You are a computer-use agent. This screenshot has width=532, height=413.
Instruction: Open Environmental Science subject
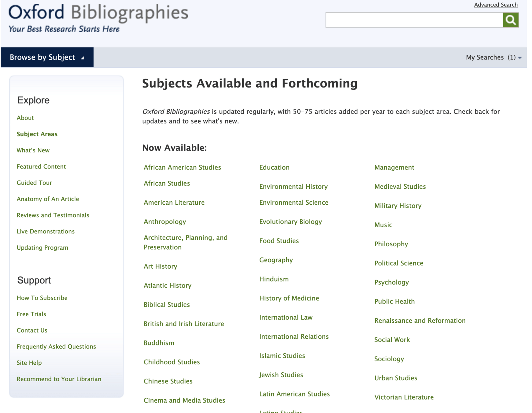[294, 203]
